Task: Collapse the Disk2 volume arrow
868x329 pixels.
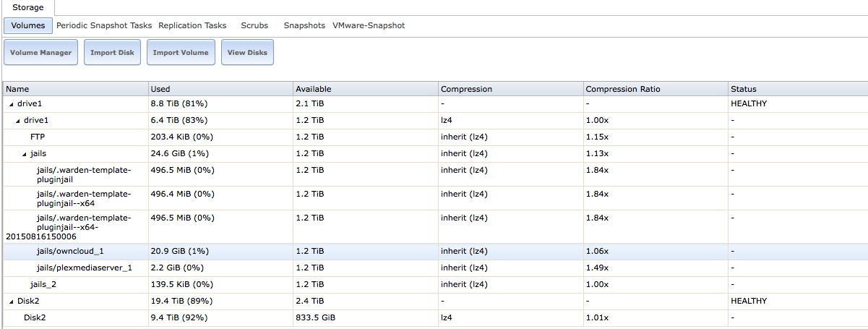Action: click(11, 301)
